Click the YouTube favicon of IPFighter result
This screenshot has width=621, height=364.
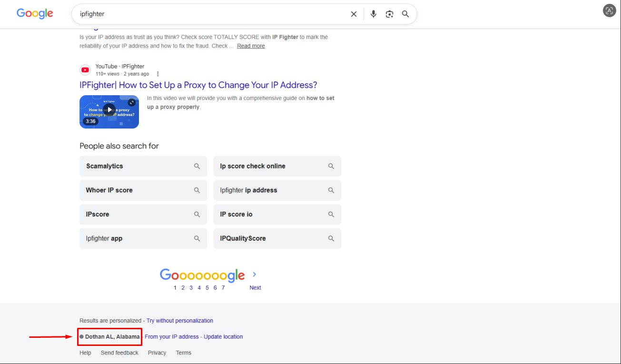coord(85,70)
